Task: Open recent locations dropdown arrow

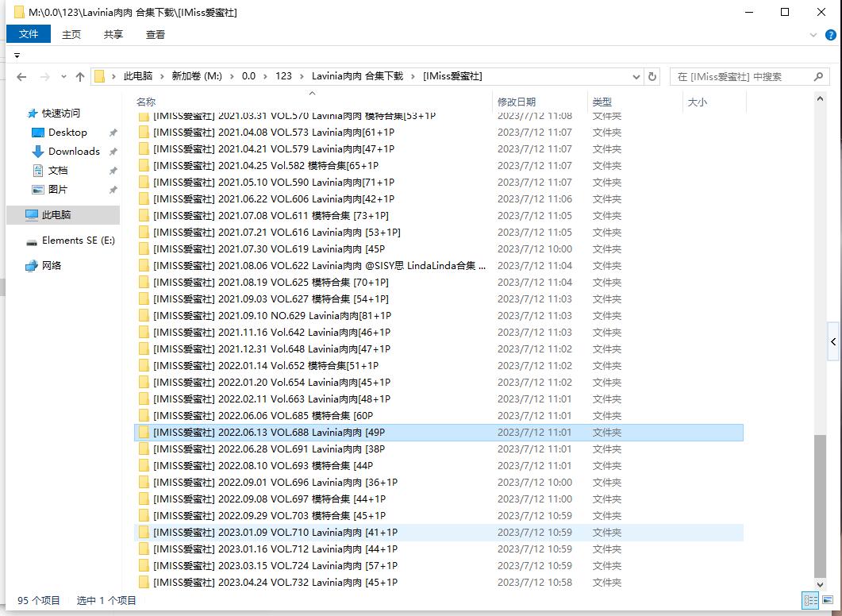Action: coord(64,77)
